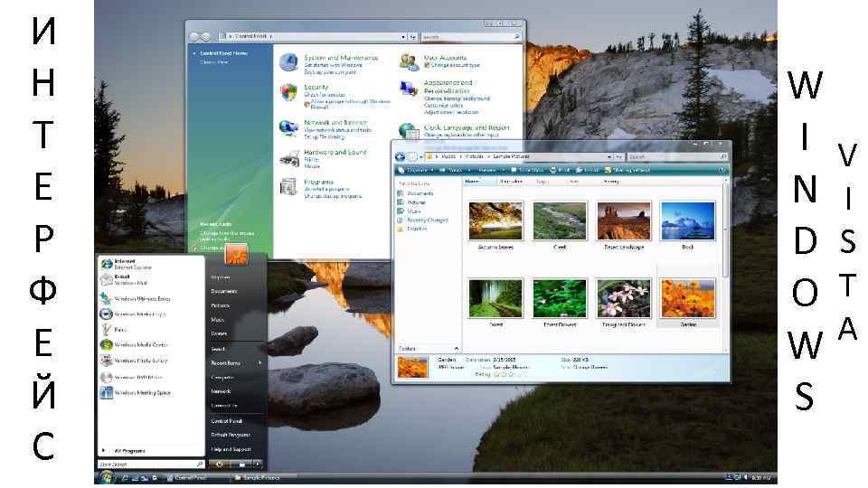Expand Recent Items submenu arrow

pyautogui.click(x=259, y=363)
